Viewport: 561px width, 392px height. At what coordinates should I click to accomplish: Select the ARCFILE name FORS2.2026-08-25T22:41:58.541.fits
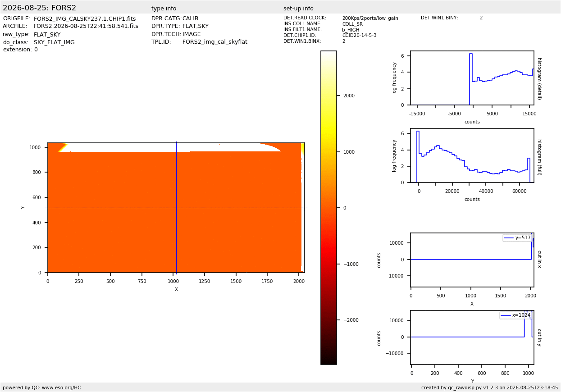click(x=86, y=27)
